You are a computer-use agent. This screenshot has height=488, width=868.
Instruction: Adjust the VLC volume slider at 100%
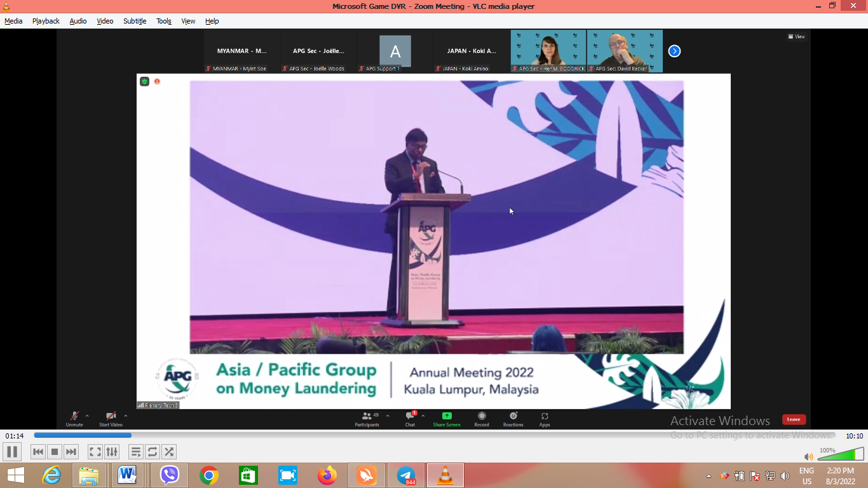tap(840, 454)
